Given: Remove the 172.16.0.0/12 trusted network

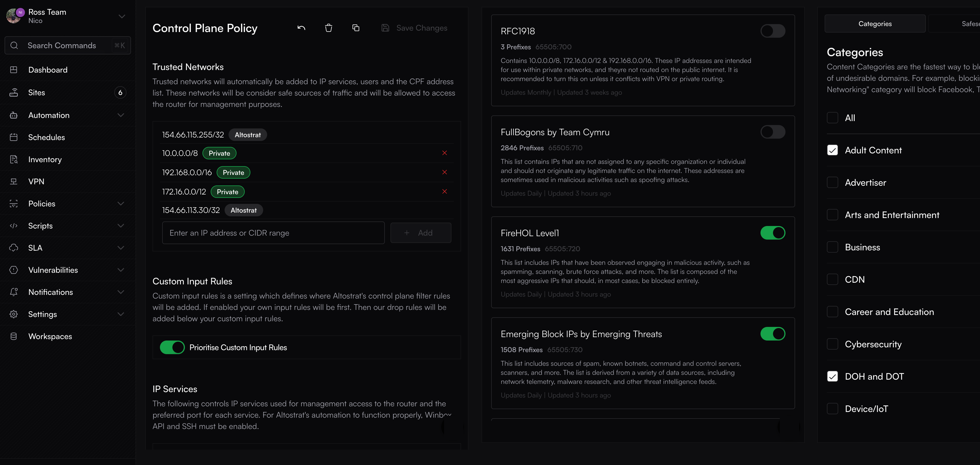Looking at the screenshot, I should pyautogui.click(x=444, y=191).
